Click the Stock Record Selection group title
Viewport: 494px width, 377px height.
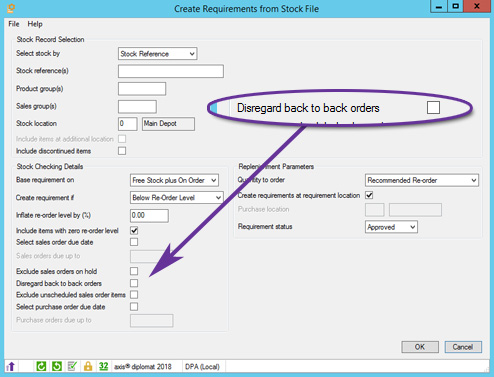[50, 39]
